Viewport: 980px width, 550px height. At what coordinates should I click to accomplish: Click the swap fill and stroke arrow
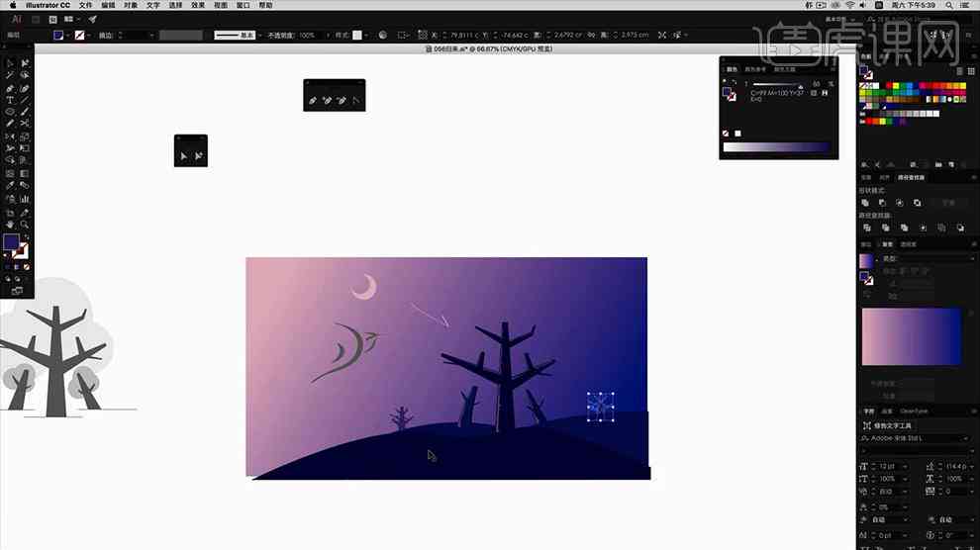click(26, 237)
